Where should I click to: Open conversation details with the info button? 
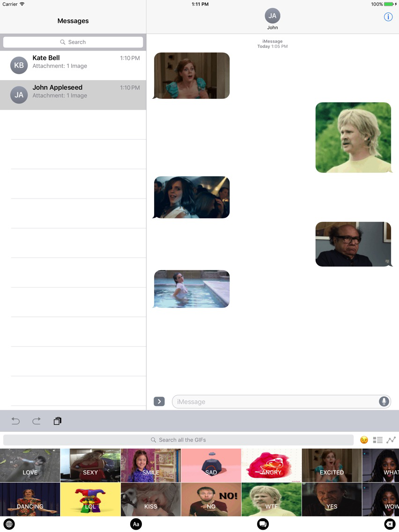388,16
